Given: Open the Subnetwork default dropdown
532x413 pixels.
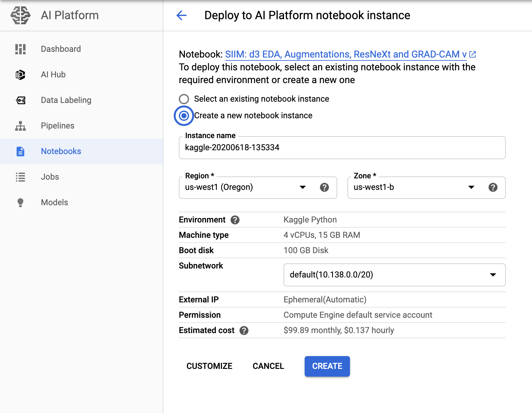Looking at the screenshot, I should pyautogui.click(x=394, y=275).
